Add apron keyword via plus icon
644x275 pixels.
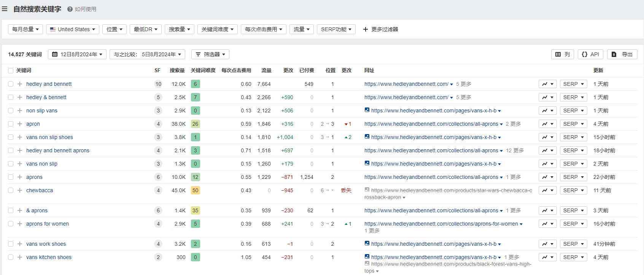[20, 124]
